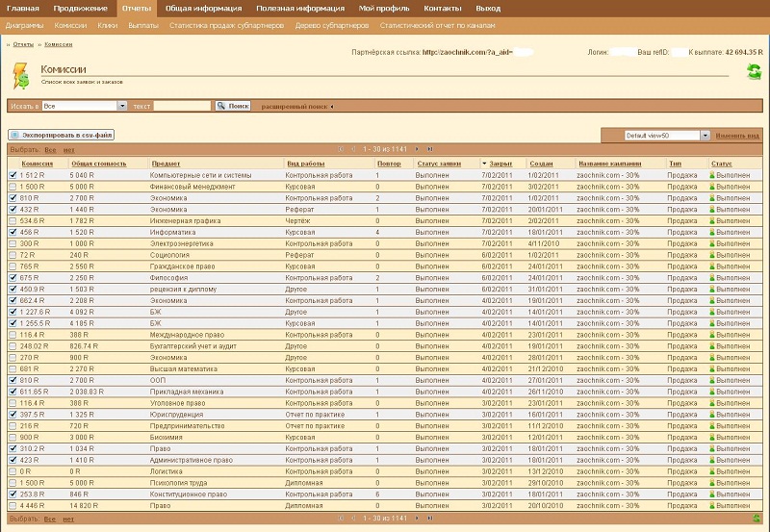Click status icon in Электроэнергетика row
Viewport: 770px width, 532px height.
[x=712, y=244]
